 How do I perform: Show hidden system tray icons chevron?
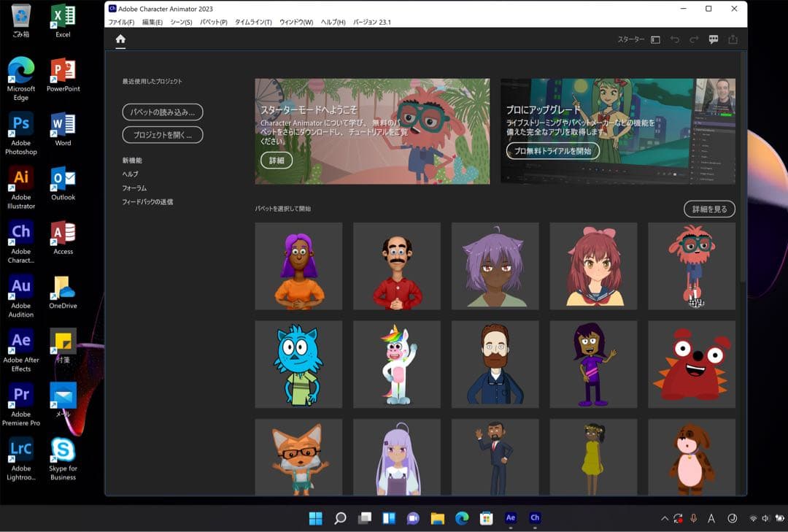665,518
